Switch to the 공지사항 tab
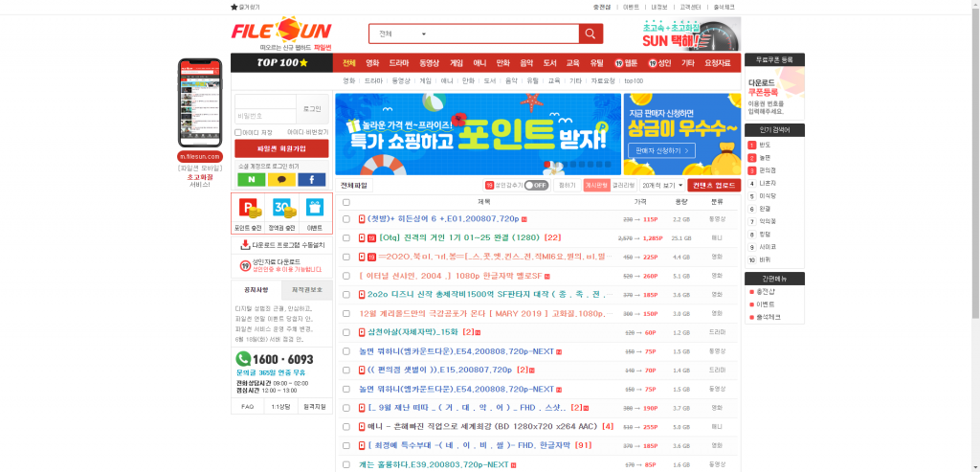The height and width of the screenshot is (472, 980). point(256,290)
